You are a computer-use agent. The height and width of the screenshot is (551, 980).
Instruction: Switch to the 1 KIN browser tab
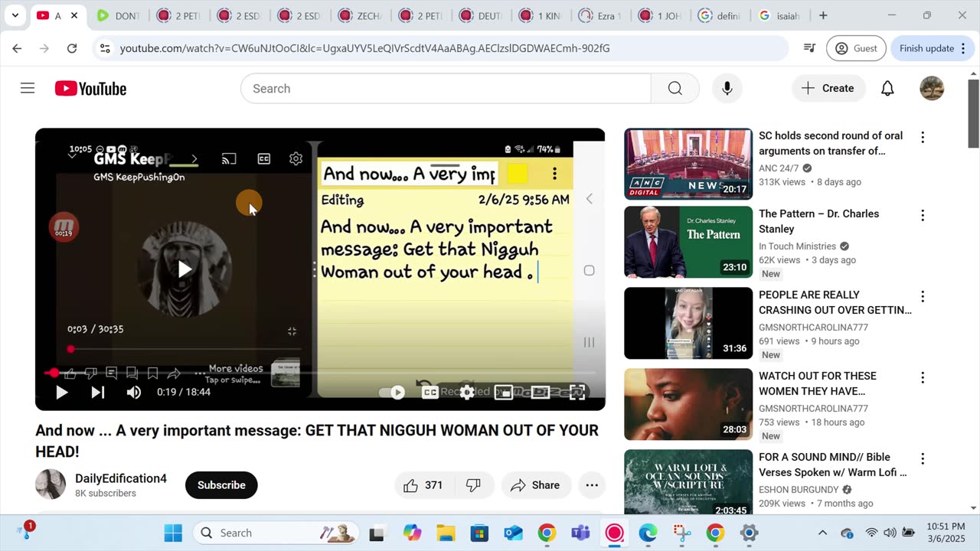point(541,15)
